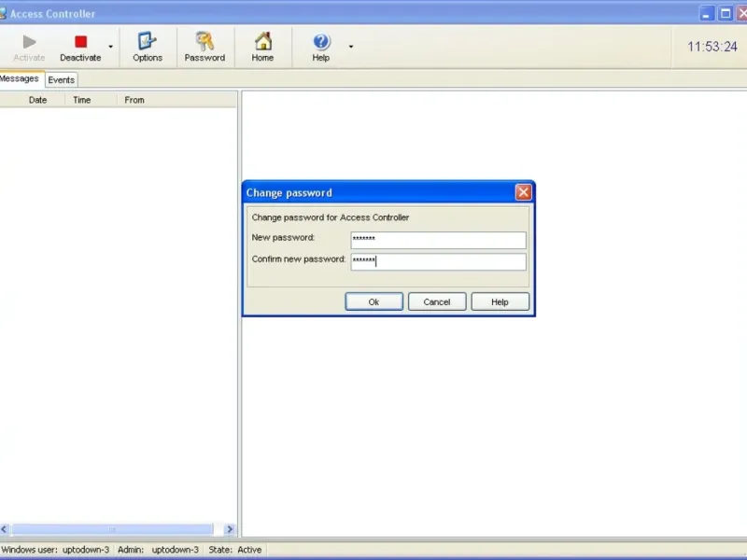Click the horizontal scrollbar thumb in messages list

pyautogui.click(x=112, y=529)
